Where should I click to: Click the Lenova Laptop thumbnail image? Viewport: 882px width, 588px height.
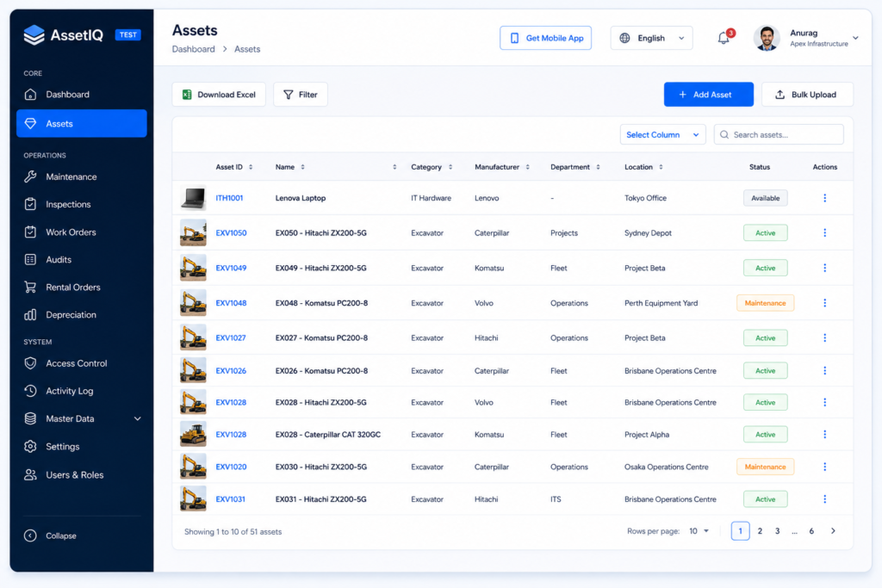(x=193, y=198)
